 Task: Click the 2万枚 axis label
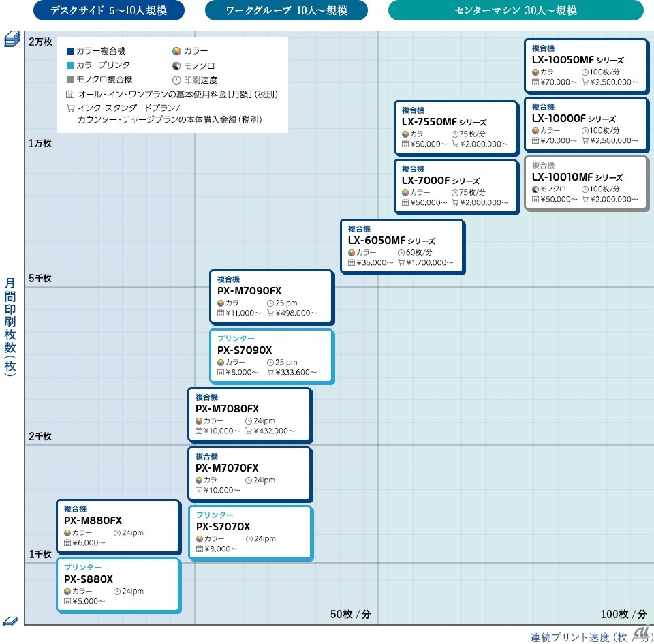(40, 42)
